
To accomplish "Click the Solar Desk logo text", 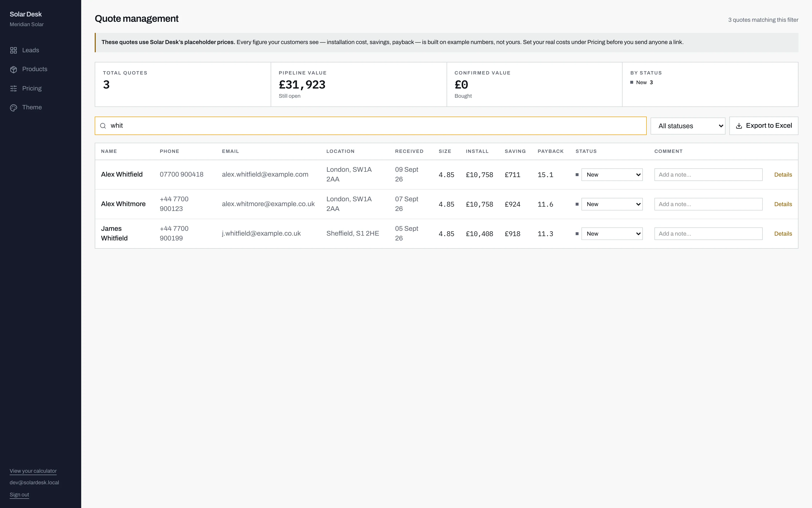I will click(26, 14).
